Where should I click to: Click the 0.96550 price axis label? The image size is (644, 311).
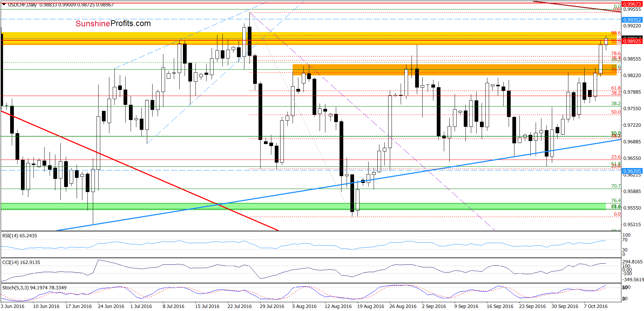pos(632,158)
